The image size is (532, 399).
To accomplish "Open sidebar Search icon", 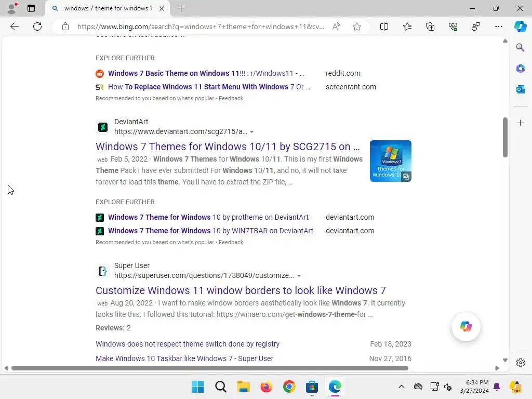I will (520, 47).
